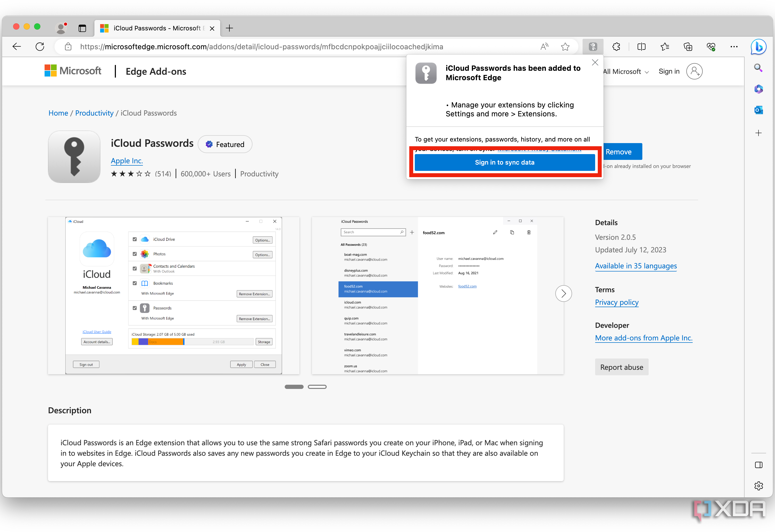This screenshot has height=532, width=775.
Task: Select first carousel page indicator
Action: tap(294, 387)
